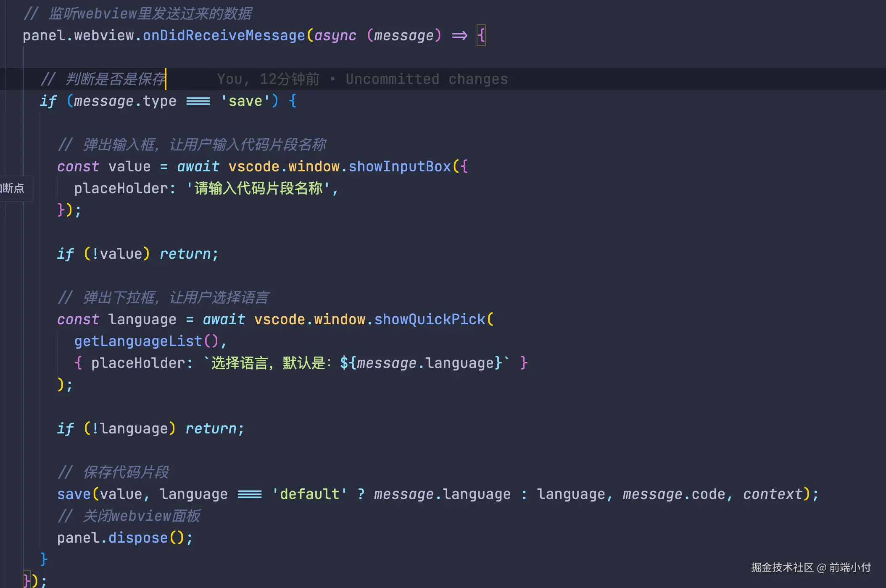Click the if (!value) return statement

(137, 254)
